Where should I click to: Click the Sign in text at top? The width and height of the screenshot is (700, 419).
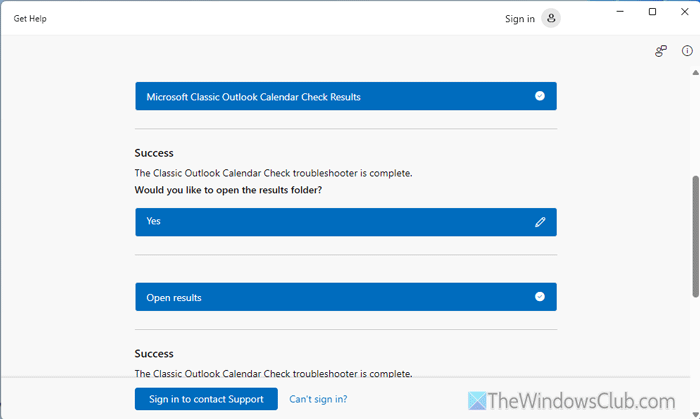click(520, 19)
